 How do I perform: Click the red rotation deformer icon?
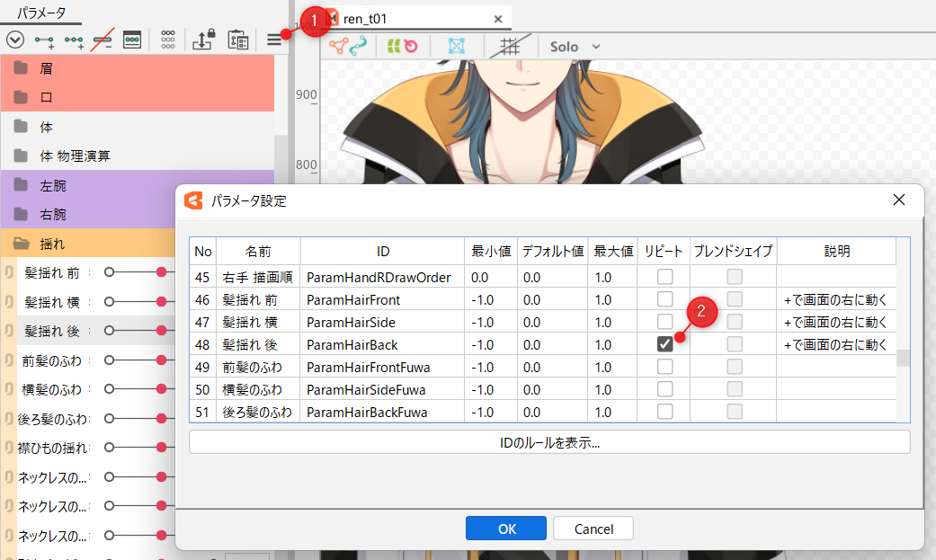click(411, 46)
